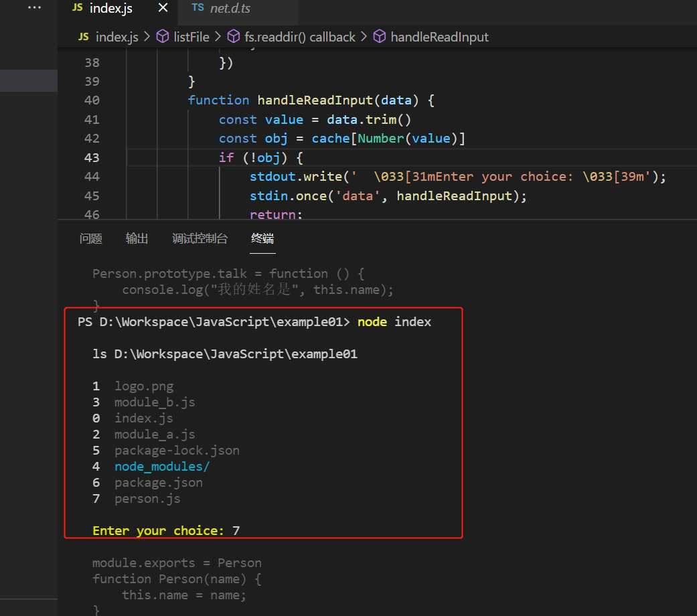Open the more actions ellipsis menu
The height and width of the screenshot is (616, 697).
tap(34, 7)
